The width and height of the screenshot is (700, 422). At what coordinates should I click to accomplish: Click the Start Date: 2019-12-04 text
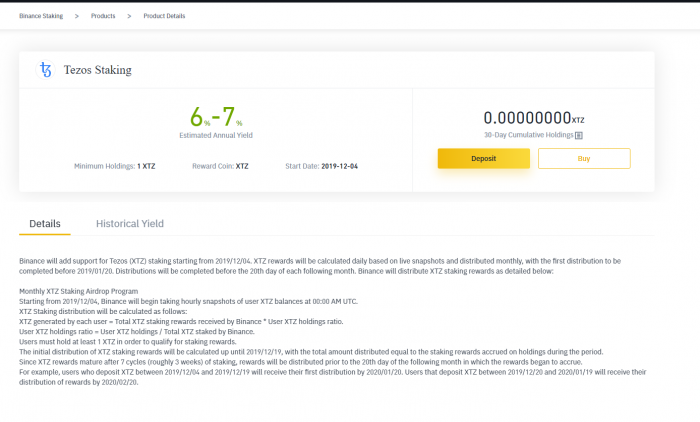tap(321, 166)
